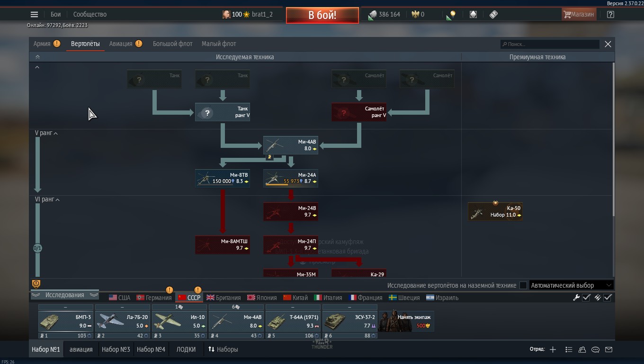Open the Battle Pass (BP) icon

click(x=493, y=14)
